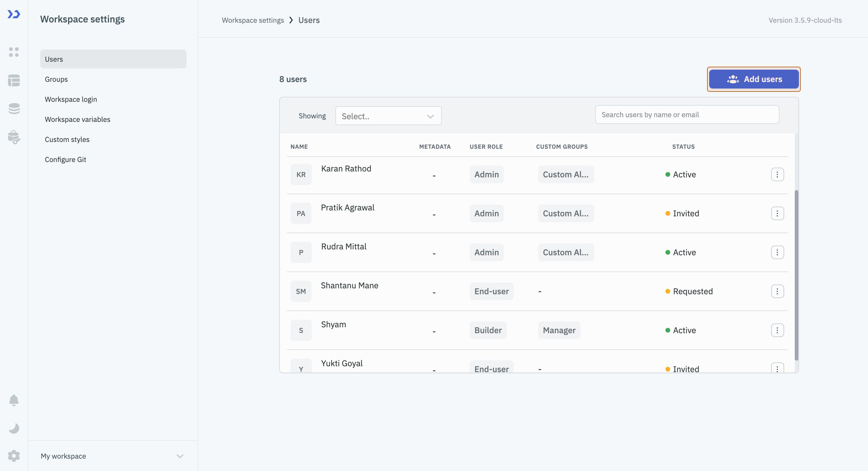Open the actions menu for Karan Rathod
This screenshot has height=471, width=868.
coord(777,174)
